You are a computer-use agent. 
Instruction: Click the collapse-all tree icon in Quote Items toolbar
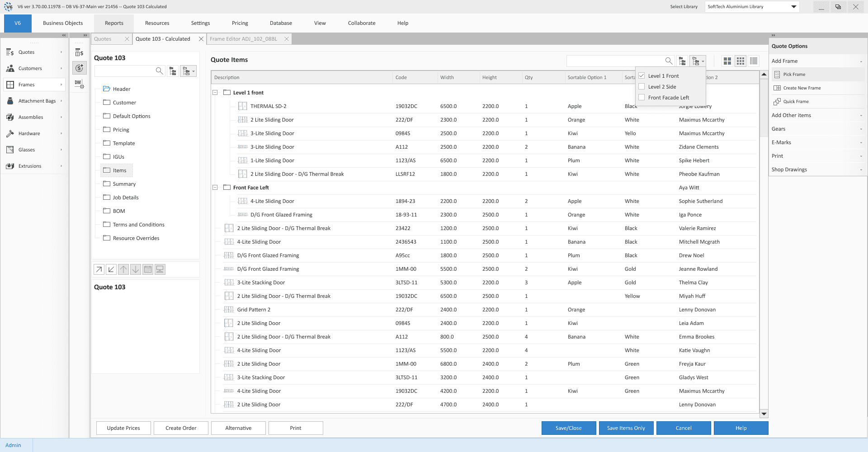(x=683, y=61)
